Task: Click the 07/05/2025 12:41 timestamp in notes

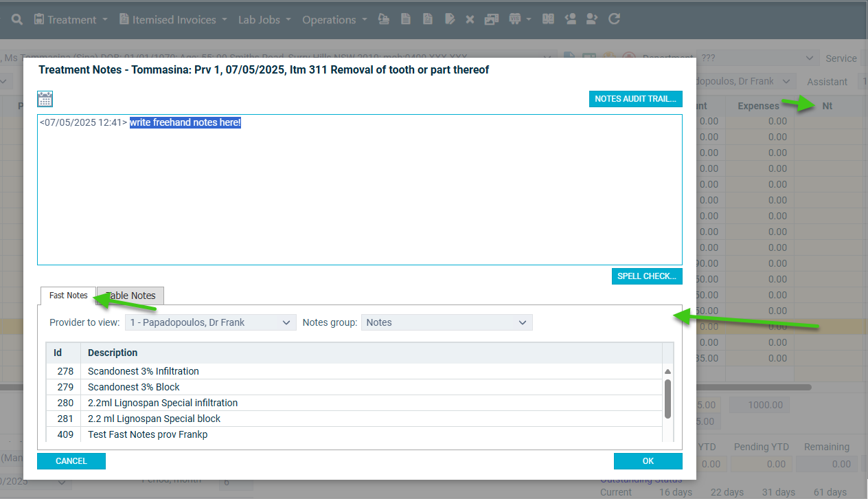Action: [83, 122]
